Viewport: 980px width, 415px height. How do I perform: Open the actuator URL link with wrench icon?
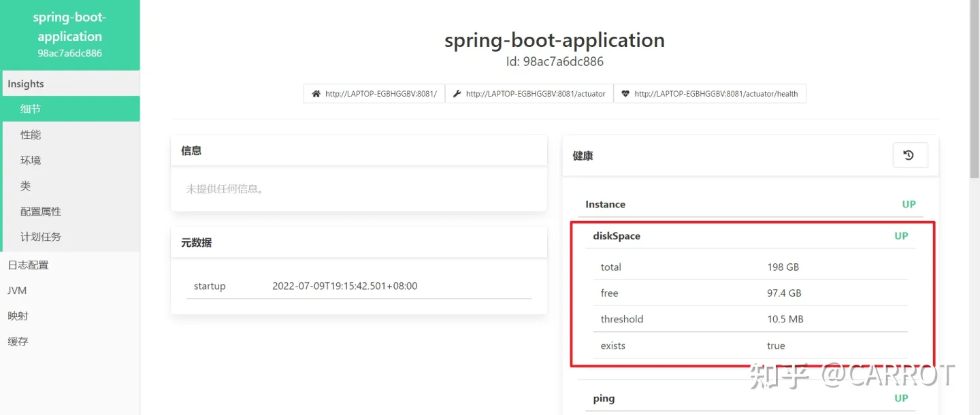pos(529,94)
